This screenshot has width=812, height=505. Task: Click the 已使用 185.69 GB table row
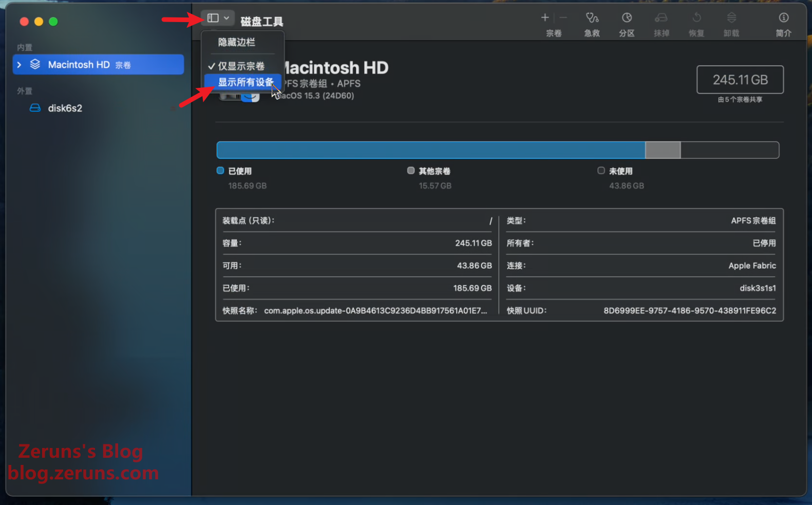click(357, 288)
